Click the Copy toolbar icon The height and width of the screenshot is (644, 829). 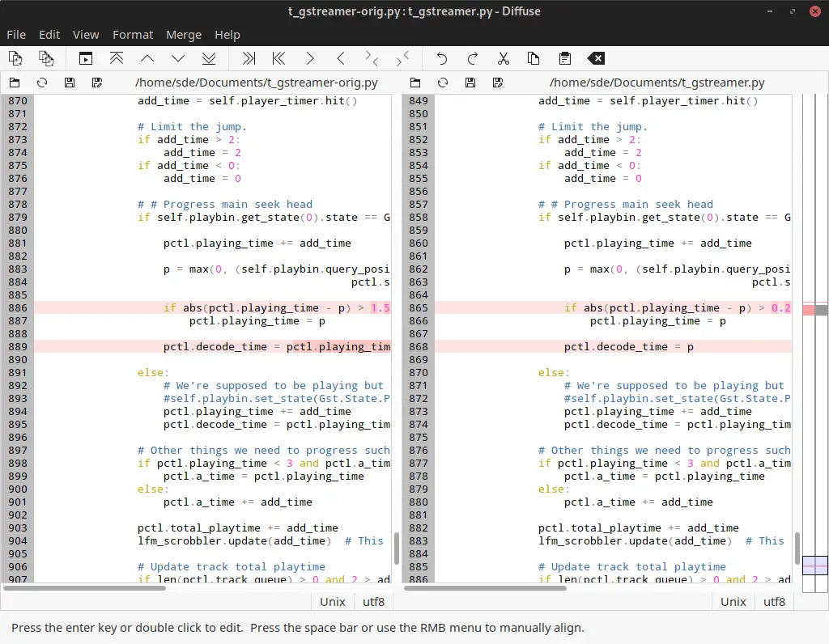(x=534, y=58)
